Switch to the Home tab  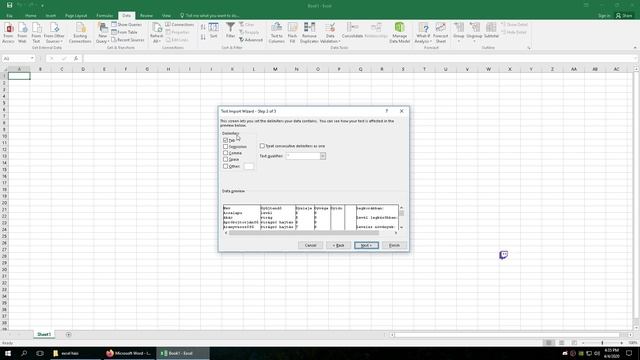tap(31, 16)
